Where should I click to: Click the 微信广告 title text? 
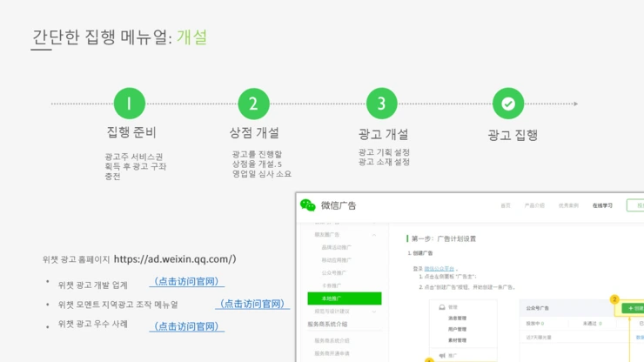coord(339,205)
